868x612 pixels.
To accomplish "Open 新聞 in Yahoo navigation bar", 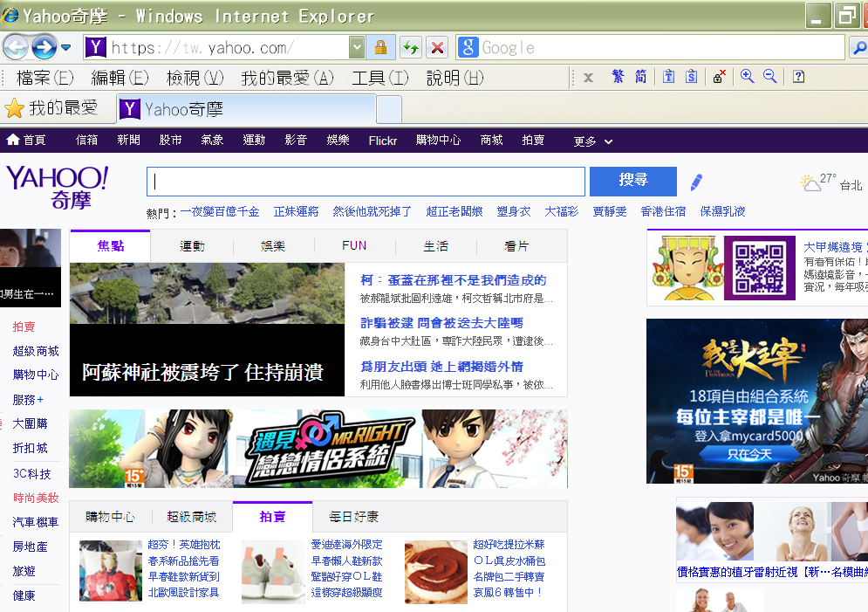I will [x=128, y=141].
